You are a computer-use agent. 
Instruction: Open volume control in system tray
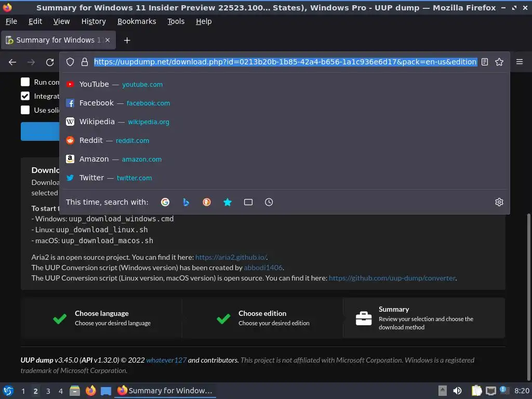click(x=457, y=391)
